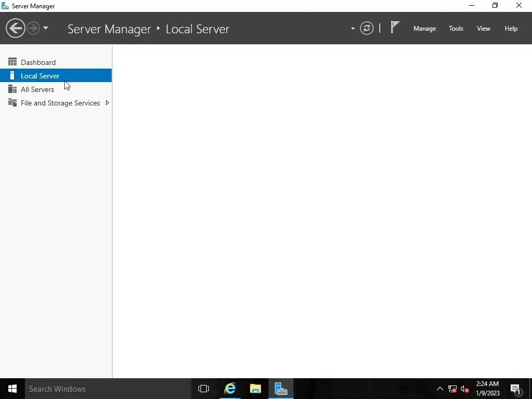Launch Internet Explorer from the taskbar

(230, 389)
